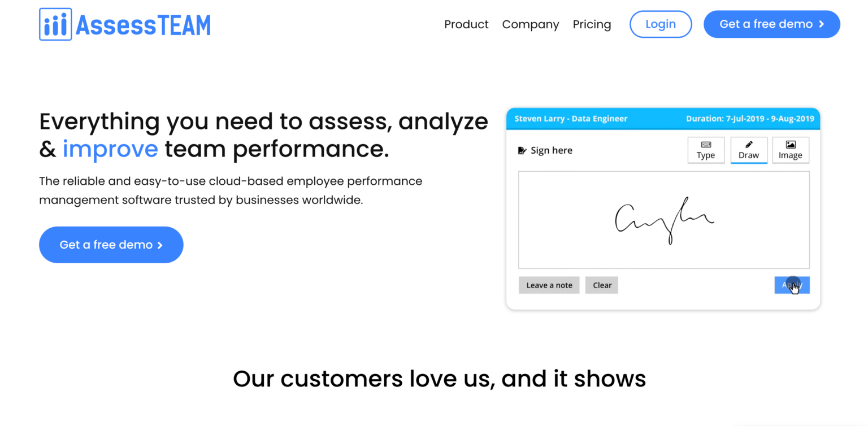Open the Company menu
868x426 pixels.
[530, 24]
